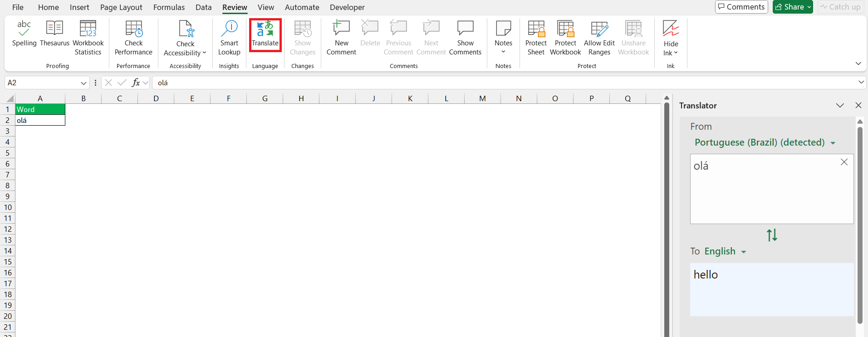Select cell A2 containing olá
Screen dimensions: 868x337
point(40,120)
